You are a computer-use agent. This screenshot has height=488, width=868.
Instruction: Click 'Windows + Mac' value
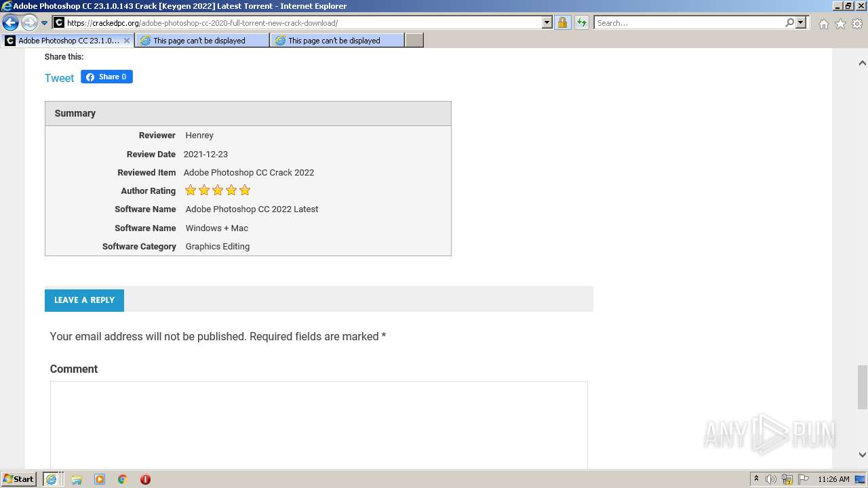coord(217,228)
